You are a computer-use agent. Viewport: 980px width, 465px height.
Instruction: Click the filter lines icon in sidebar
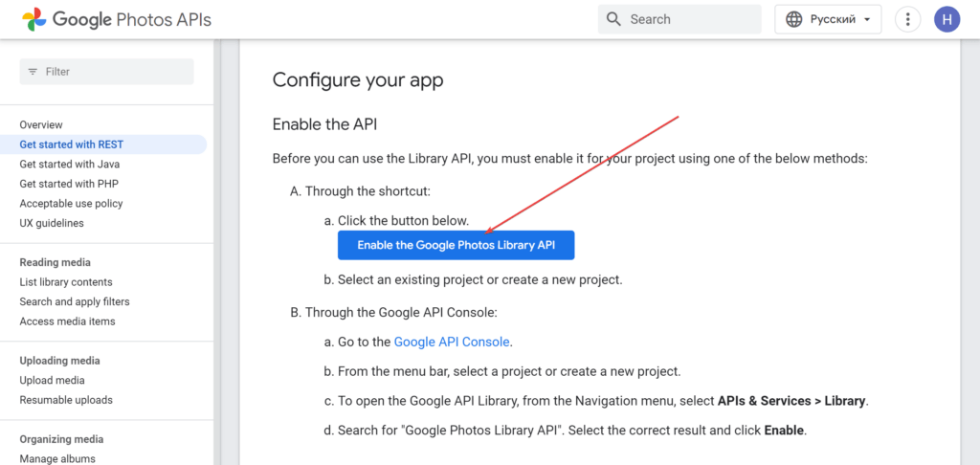33,72
